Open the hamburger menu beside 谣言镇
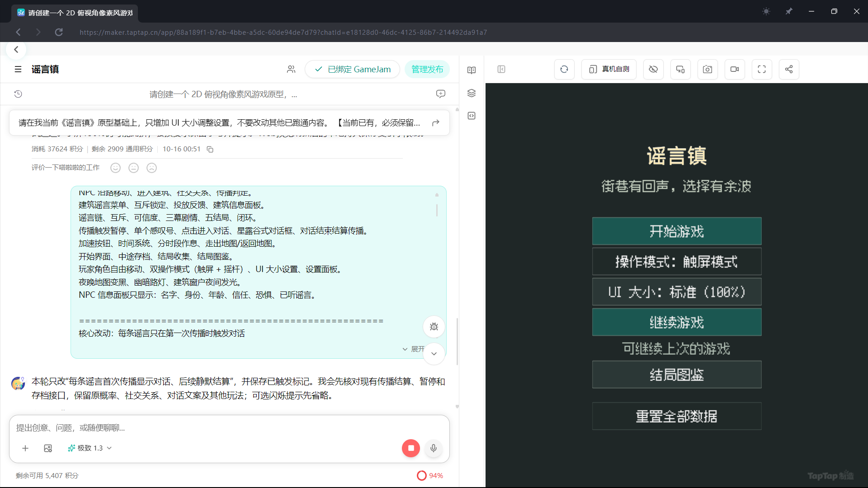Screen dimensions: 868x488 pos(18,69)
